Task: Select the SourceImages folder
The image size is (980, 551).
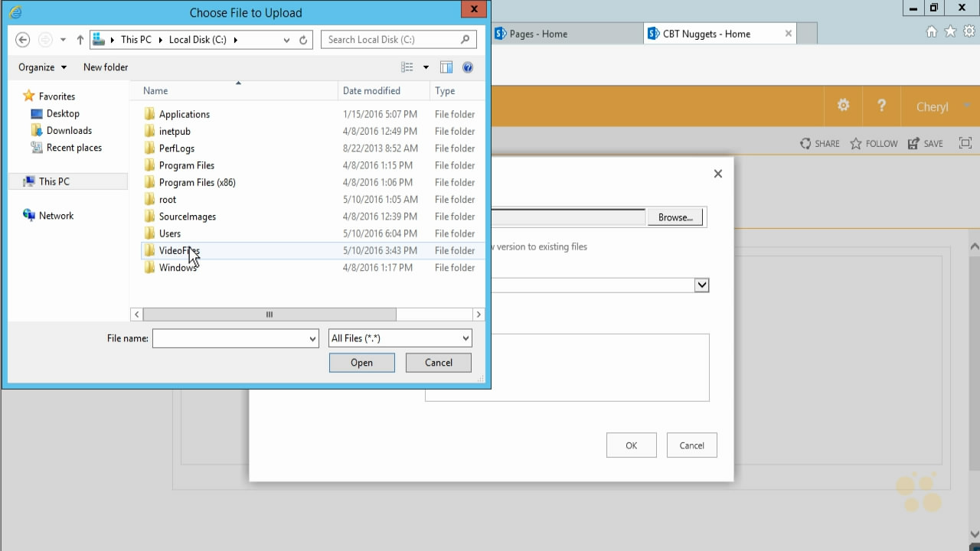Action: [x=188, y=217]
